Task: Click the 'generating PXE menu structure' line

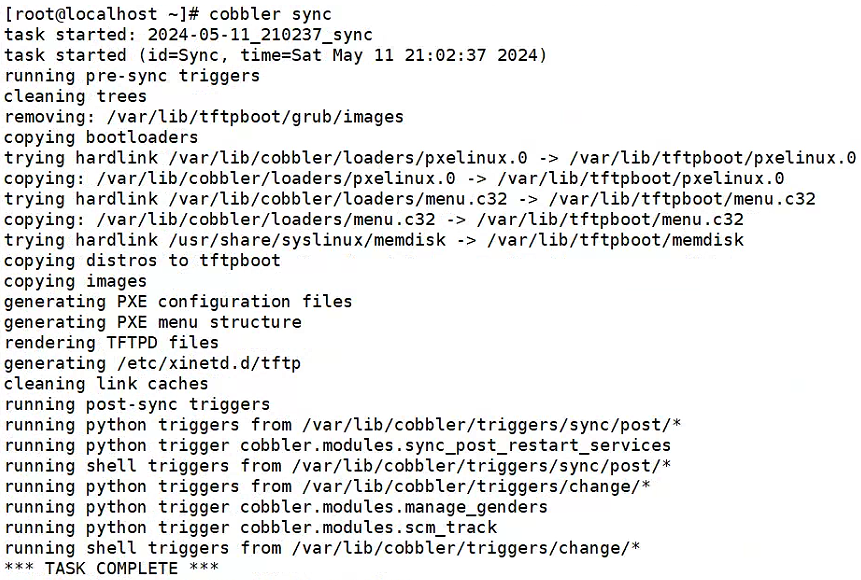Action: [x=153, y=322]
